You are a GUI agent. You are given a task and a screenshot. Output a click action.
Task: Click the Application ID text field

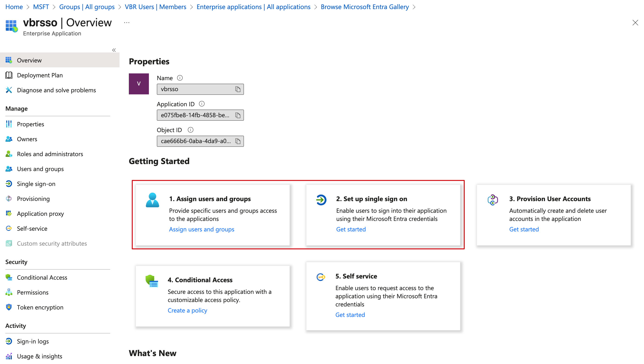tap(195, 115)
